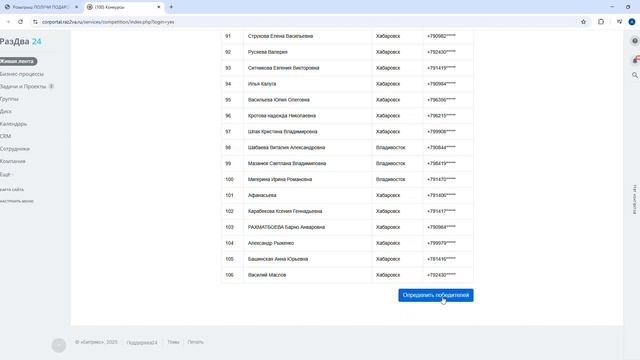Viewport: 640px width, 360px height.
Task: Select row РАХМАТБОЕВА Барно Анваровна
Action: 347,227
